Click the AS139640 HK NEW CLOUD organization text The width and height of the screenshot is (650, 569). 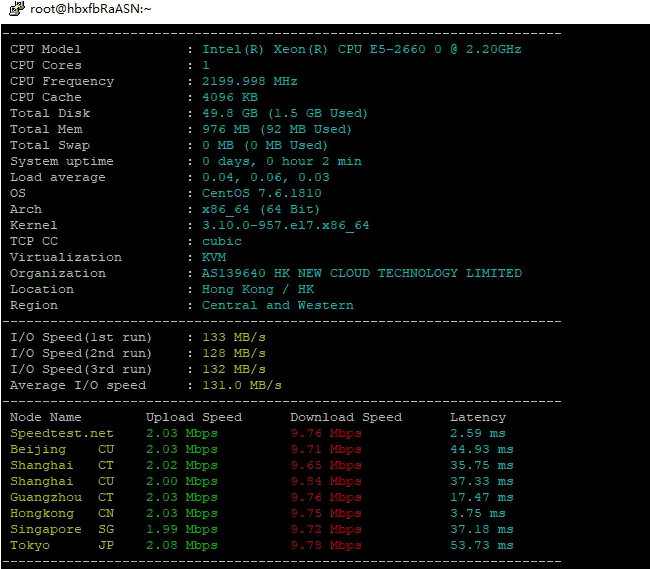pyautogui.click(x=361, y=273)
